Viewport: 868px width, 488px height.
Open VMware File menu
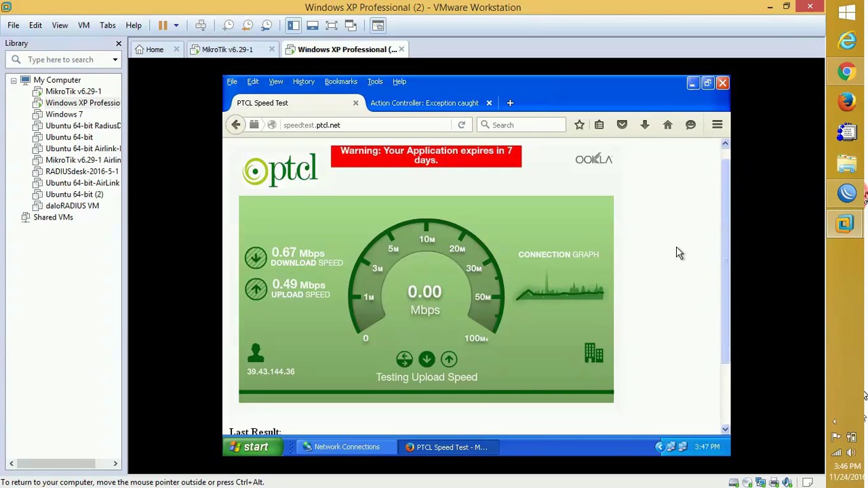point(14,25)
